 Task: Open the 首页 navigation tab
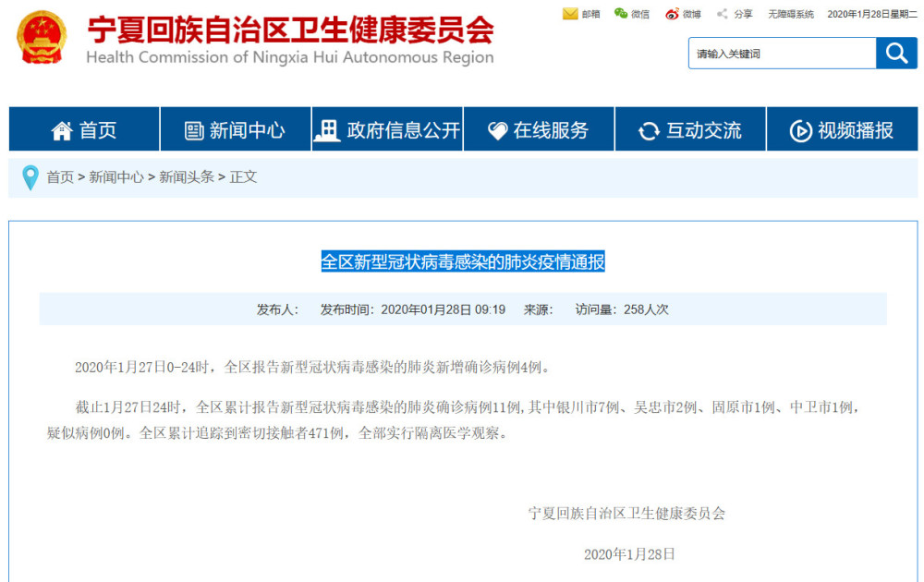tap(84, 129)
